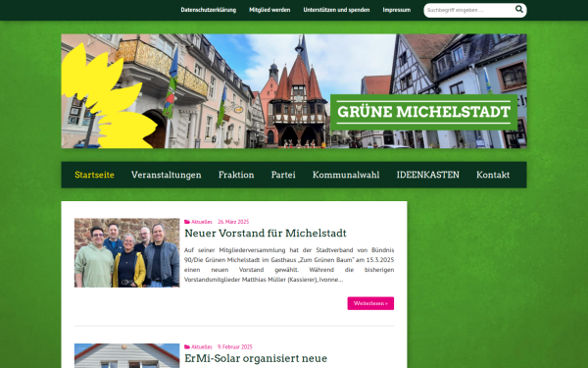Image resolution: width=588 pixels, height=368 pixels.
Task: Click the GRÜNE MICHELSTADT banner title
Action: coord(423,112)
